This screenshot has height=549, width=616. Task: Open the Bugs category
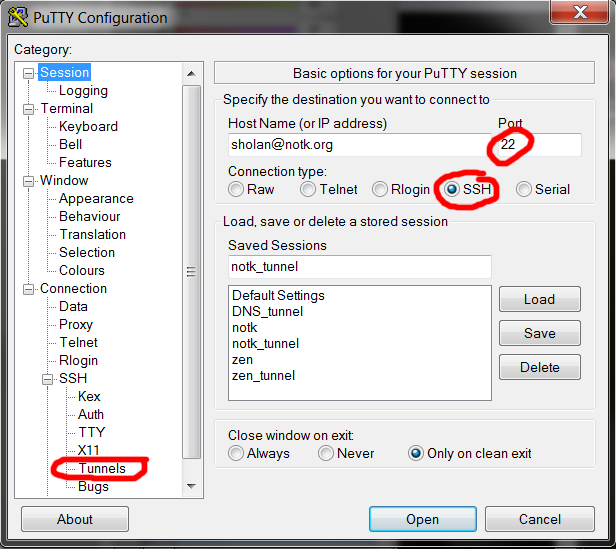93,487
